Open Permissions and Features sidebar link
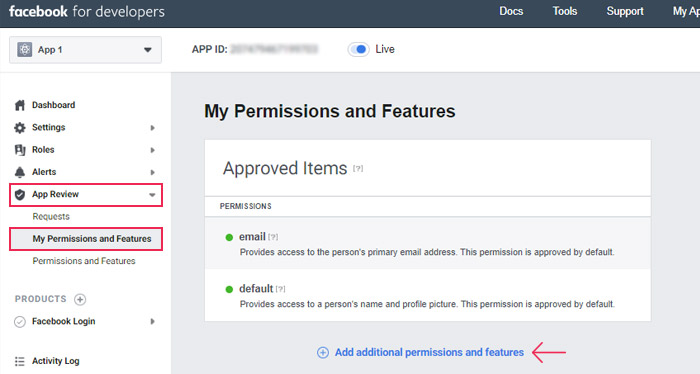The height and width of the screenshot is (374, 700). coord(84,261)
